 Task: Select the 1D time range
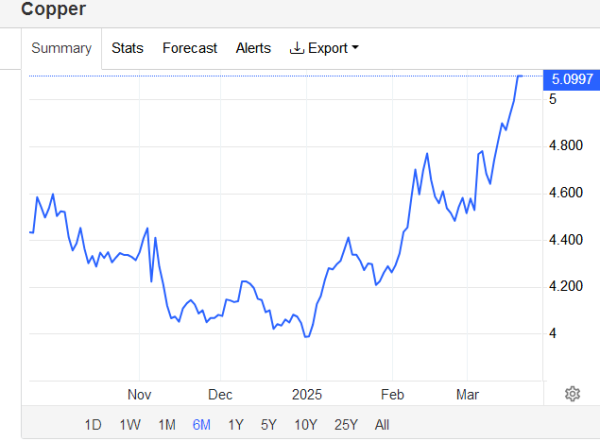click(x=93, y=424)
